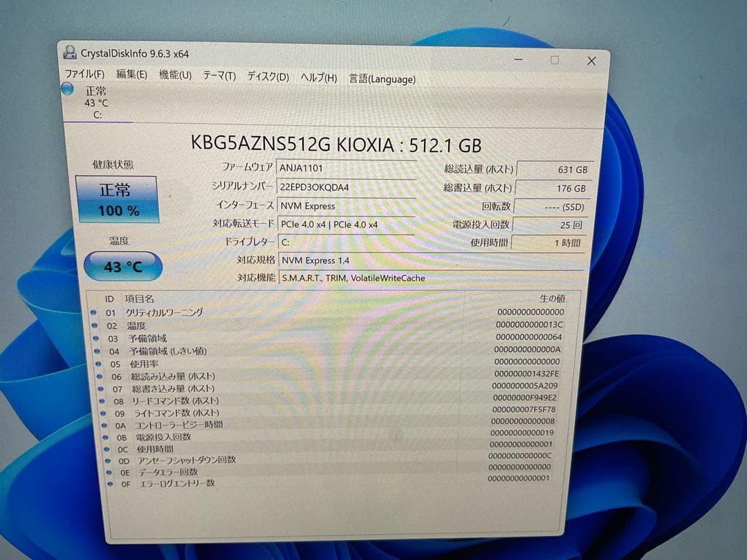
Task: Open the 言語(Language) menu
Action: point(381,80)
